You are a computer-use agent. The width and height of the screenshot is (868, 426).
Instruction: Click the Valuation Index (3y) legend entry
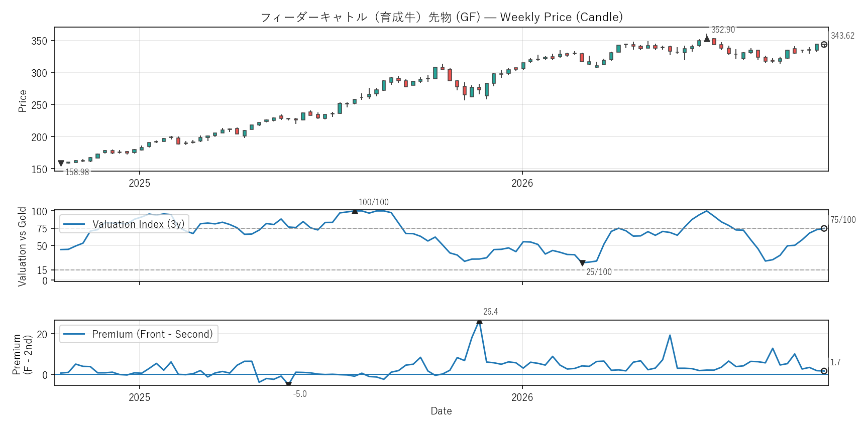click(x=124, y=224)
